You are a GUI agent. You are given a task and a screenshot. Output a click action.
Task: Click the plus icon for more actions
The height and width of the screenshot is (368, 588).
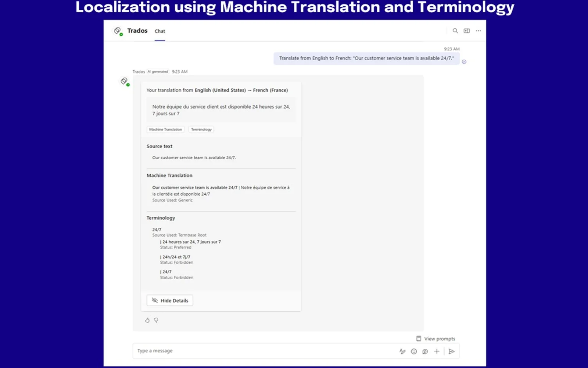coord(437,351)
